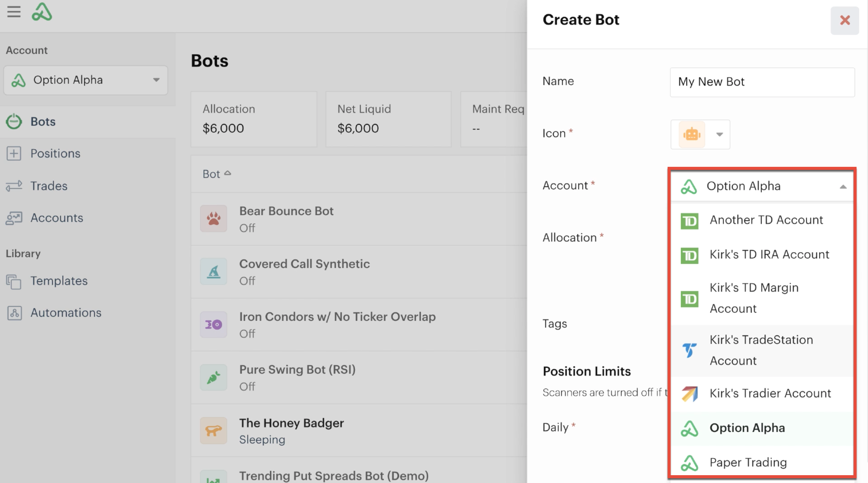The width and height of the screenshot is (868, 483).
Task: Select Another TD Account option
Action: pos(762,220)
